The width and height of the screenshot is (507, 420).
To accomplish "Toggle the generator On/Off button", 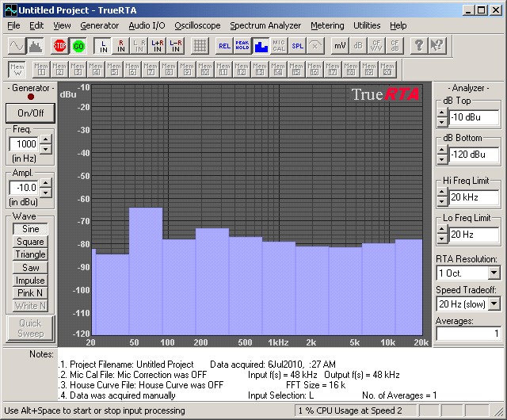I will 30,113.
